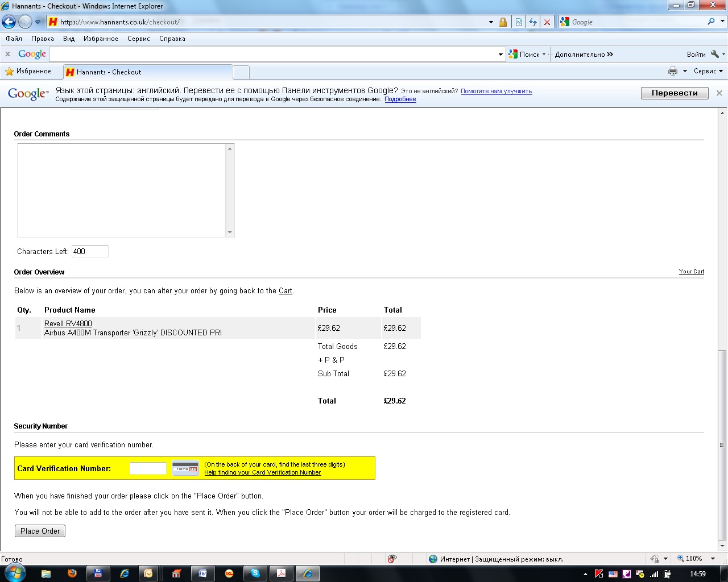Screen dimensions: 728x582
Task: Click the Card Verification Number input box
Action: 148,468
